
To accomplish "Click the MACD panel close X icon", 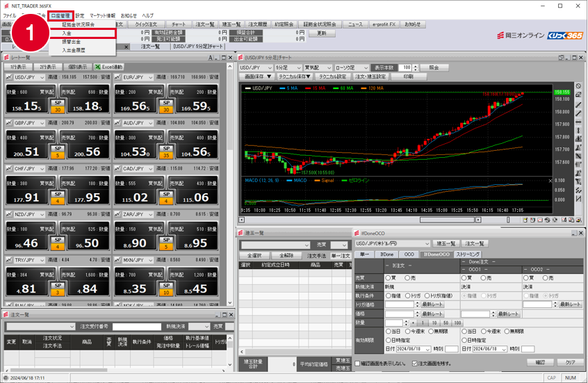I will [x=550, y=181].
